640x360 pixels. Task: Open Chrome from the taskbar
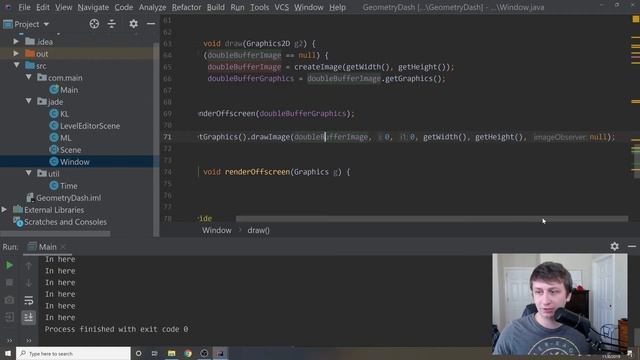click(x=188, y=353)
